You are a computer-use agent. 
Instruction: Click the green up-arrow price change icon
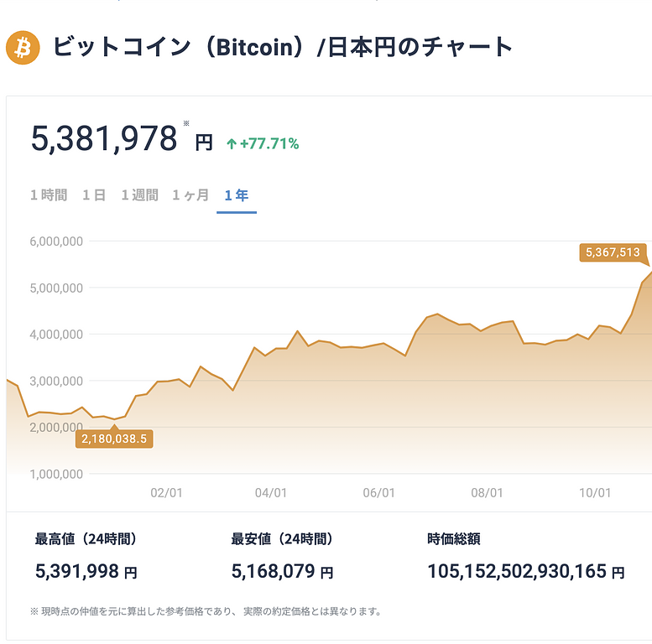click(231, 144)
